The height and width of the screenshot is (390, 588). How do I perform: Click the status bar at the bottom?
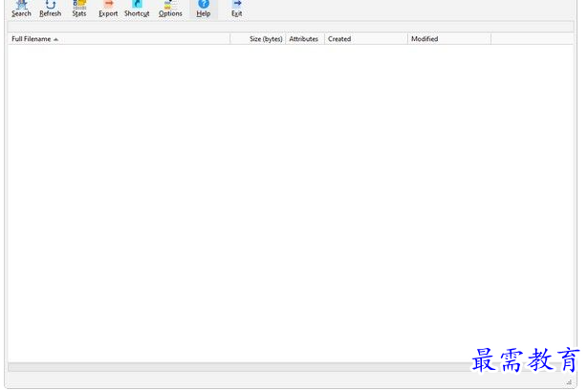click(x=239, y=381)
